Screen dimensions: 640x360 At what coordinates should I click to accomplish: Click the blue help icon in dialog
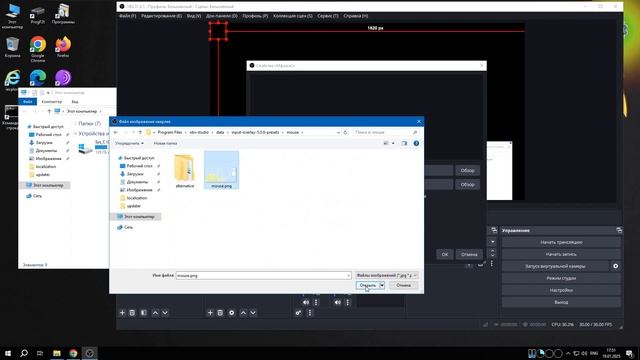[x=416, y=143]
